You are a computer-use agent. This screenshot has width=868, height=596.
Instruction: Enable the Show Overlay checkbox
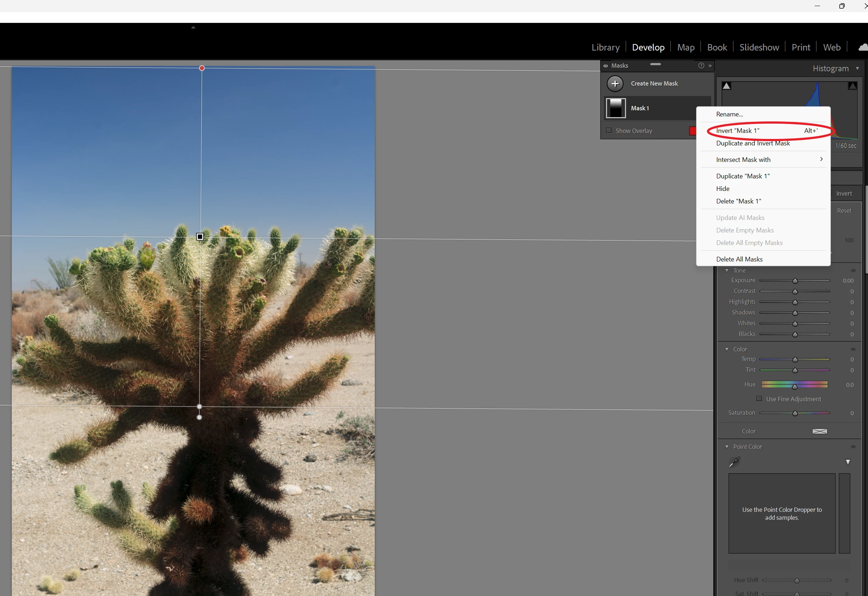point(609,131)
